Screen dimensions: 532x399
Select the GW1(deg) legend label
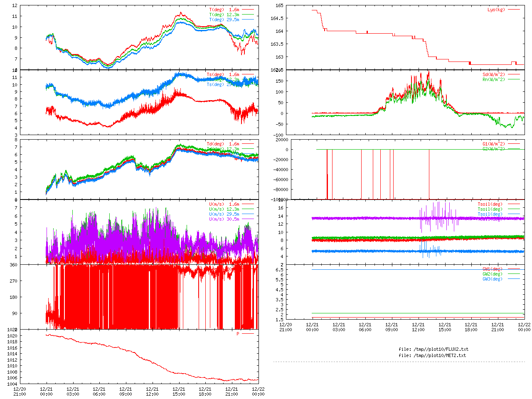[x=492, y=269]
